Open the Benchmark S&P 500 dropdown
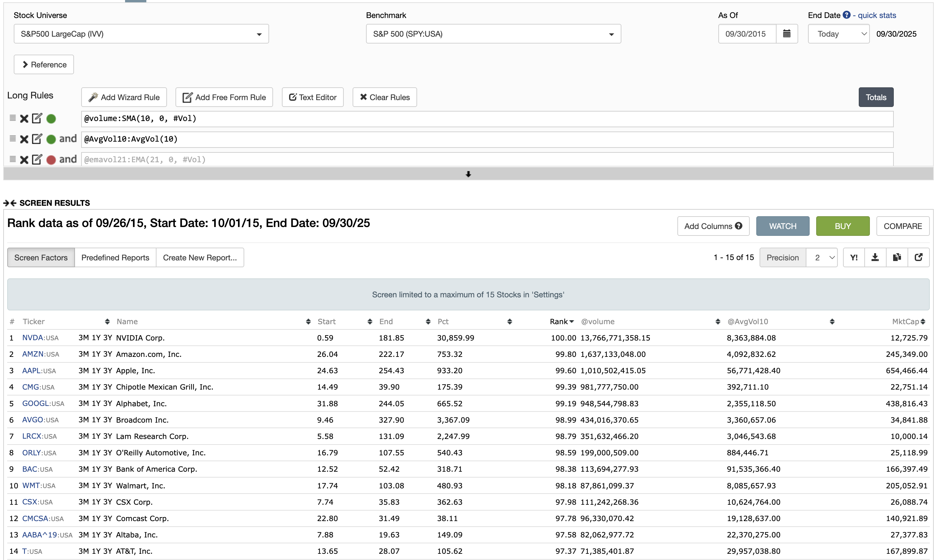937x560 pixels. [x=493, y=34]
